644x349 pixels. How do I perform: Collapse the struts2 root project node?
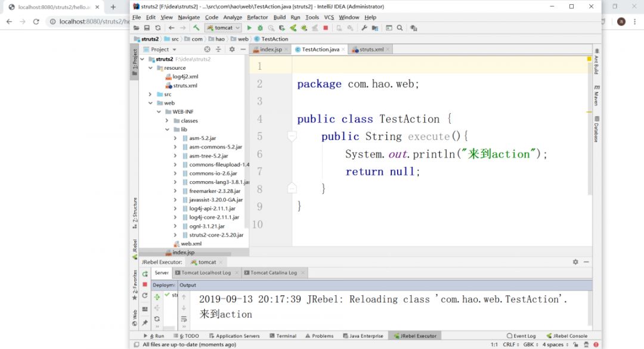[143, 59]
